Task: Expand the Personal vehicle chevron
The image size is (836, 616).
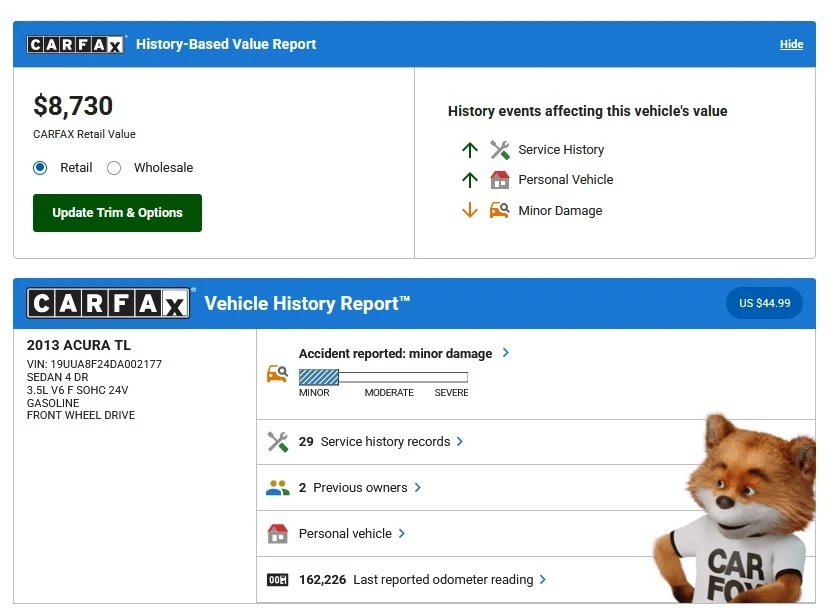Action: [x=401, y=533]
